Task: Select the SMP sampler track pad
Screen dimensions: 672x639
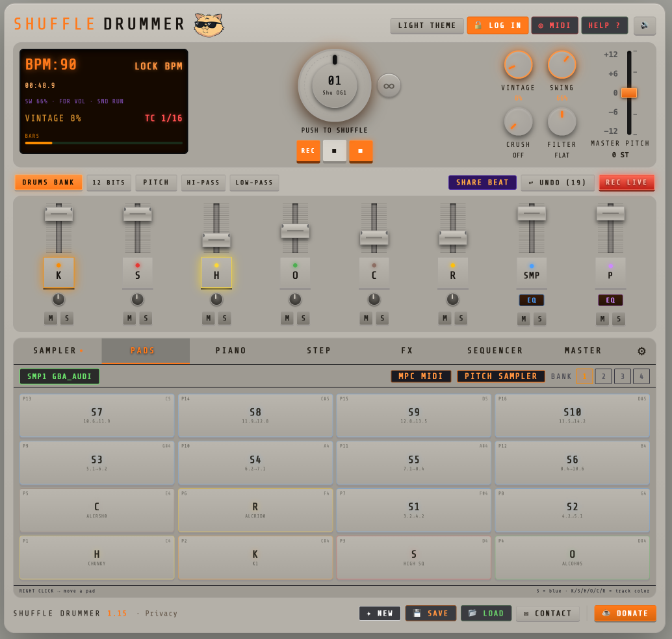Action: (x=532, y=272)
